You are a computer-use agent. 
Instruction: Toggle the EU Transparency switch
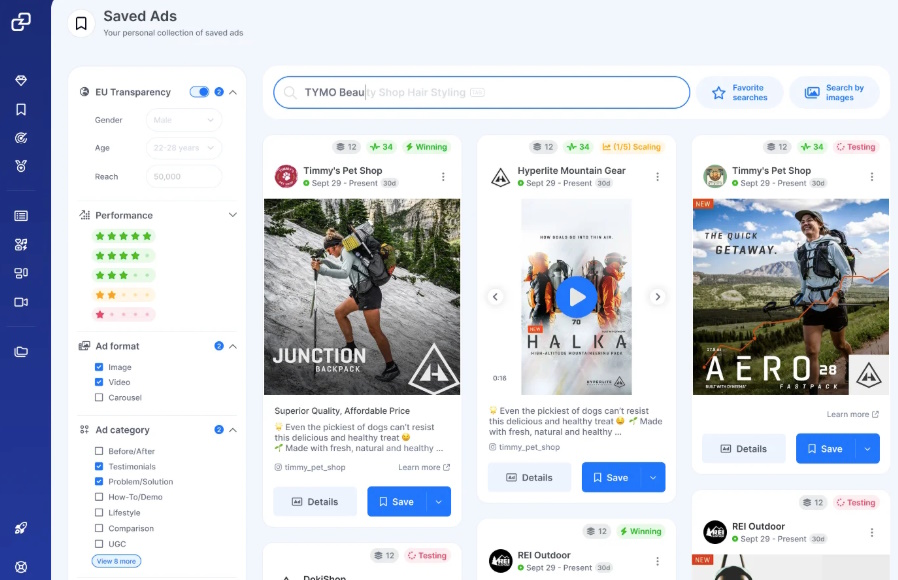click(x=199, y=92)
